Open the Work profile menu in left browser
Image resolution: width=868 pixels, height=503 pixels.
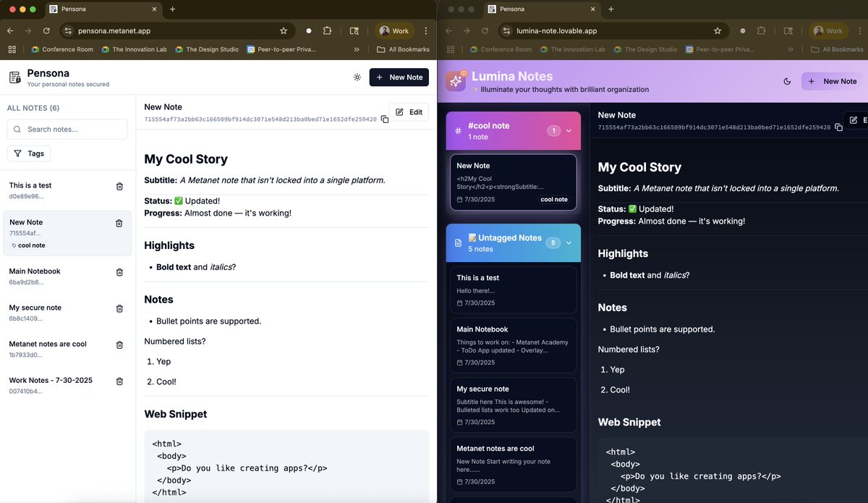[x=394, y=31]
